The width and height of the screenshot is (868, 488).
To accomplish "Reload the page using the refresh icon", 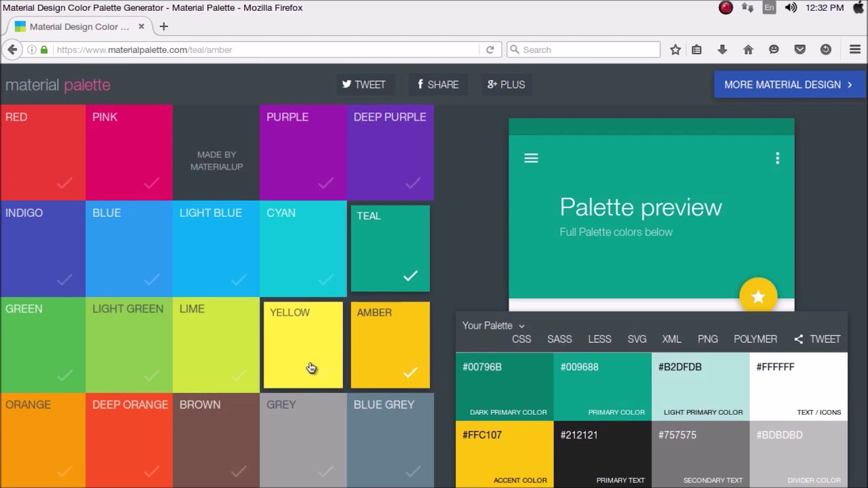I will point(490,49).
